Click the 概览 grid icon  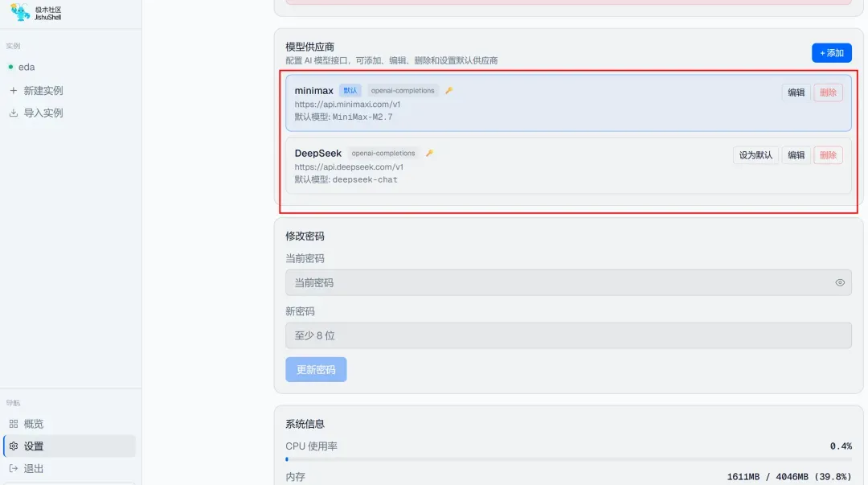(x=14, y=424)
